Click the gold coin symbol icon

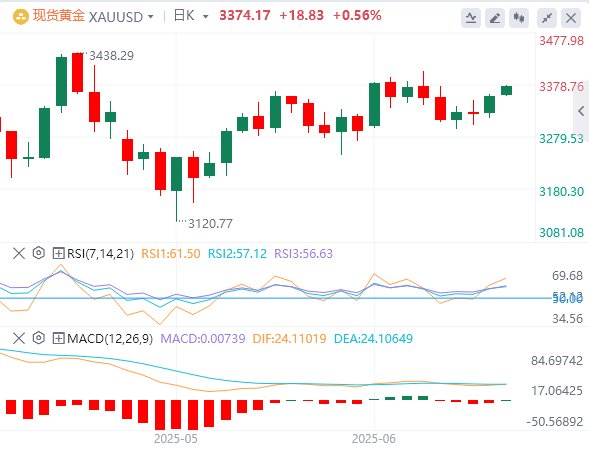(x=21, y=17)
